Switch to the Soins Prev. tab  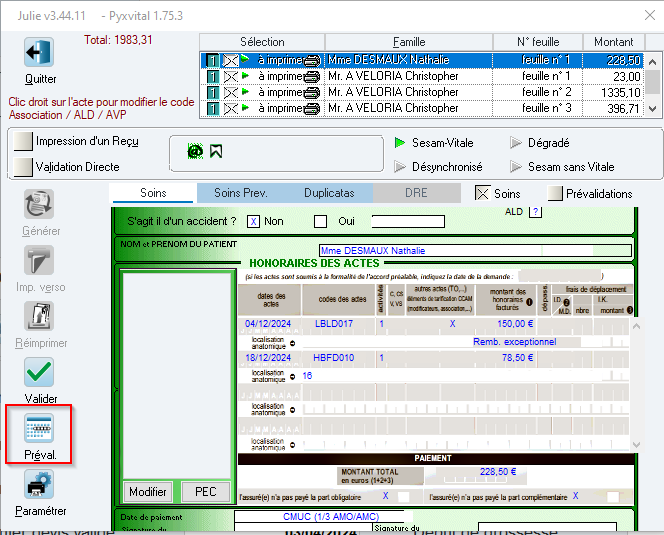[241, 193]
